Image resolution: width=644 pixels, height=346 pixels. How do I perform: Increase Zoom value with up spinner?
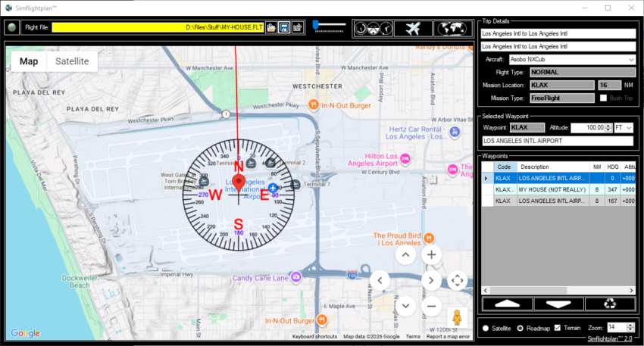630,325
